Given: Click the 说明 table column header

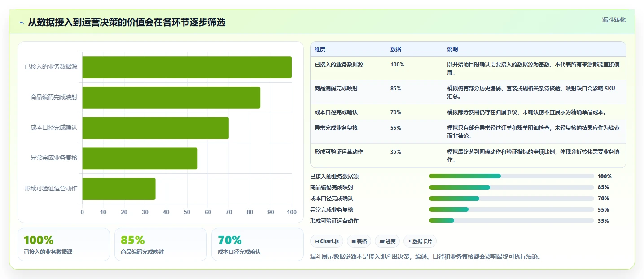Looking at the screenshot, I should coord(452,49).
